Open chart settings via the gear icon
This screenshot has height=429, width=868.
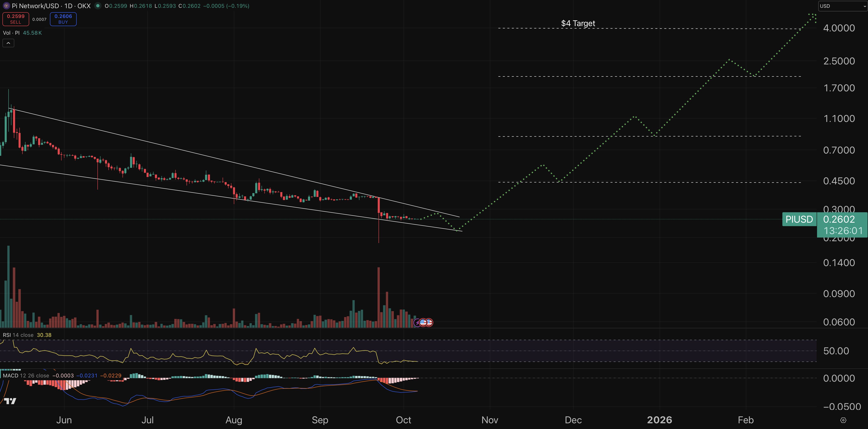pos(844,420)
